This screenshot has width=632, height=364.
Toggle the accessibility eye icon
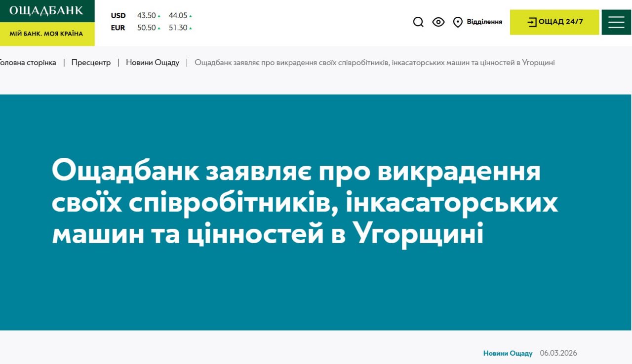(x=438, y=22)
